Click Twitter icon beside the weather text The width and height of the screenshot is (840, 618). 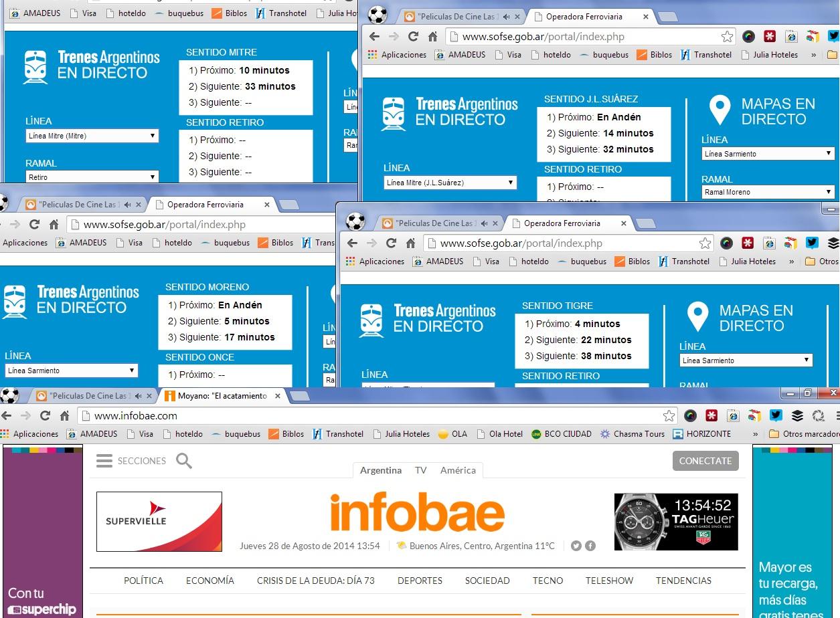tap(576, 546)
